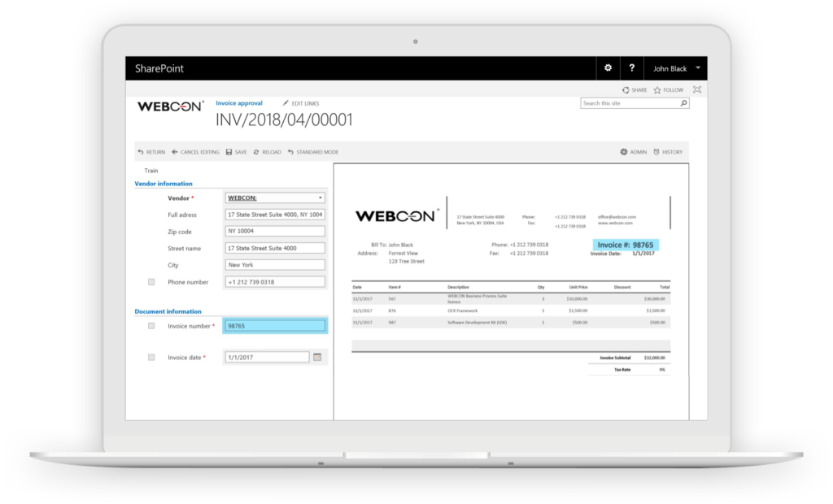Expand the John Black user menu
Screen dimensions: 833x504
pos(676,68)
